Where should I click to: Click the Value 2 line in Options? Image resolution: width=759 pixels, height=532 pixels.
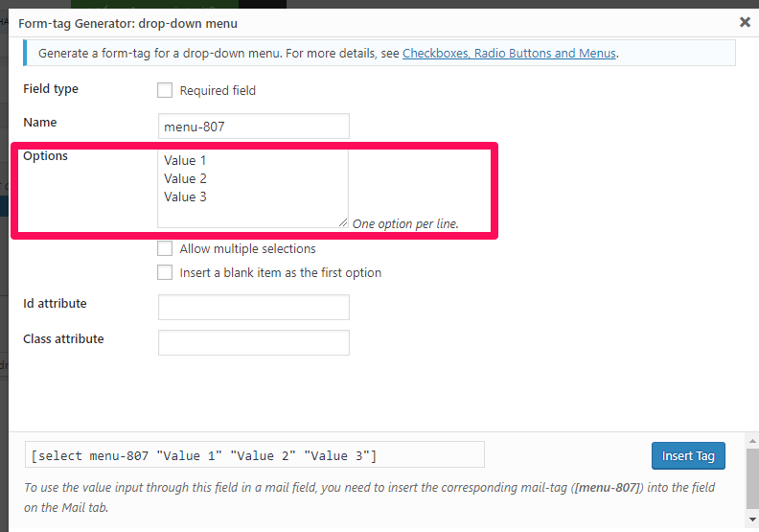(185, 178)
